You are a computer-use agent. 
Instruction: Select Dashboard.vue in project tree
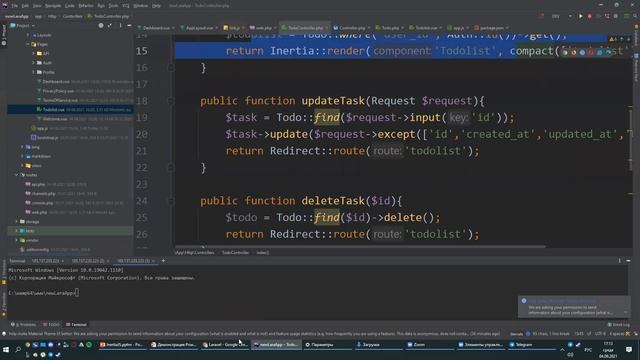pyautogui.click(x=56, y=82)
